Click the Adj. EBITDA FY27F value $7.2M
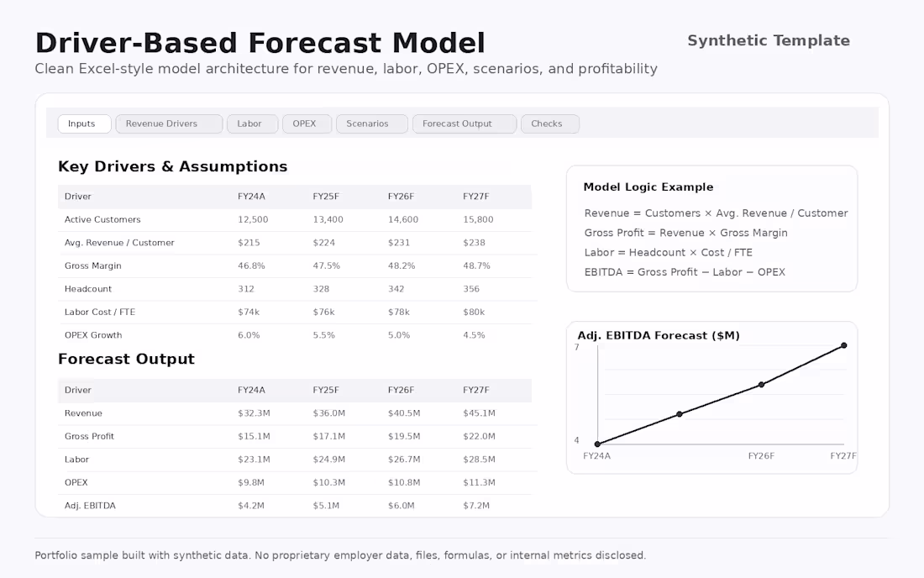 476,506
